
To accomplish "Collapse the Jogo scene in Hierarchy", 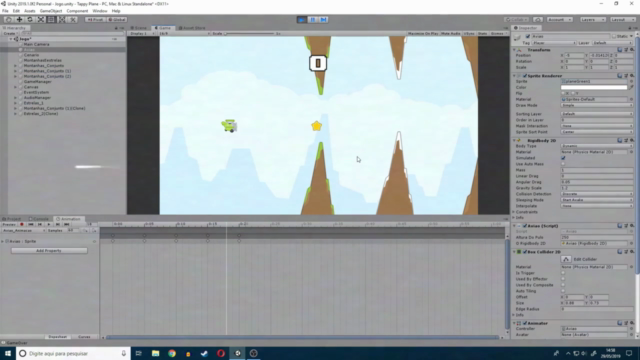I will (x=11, y=39).
